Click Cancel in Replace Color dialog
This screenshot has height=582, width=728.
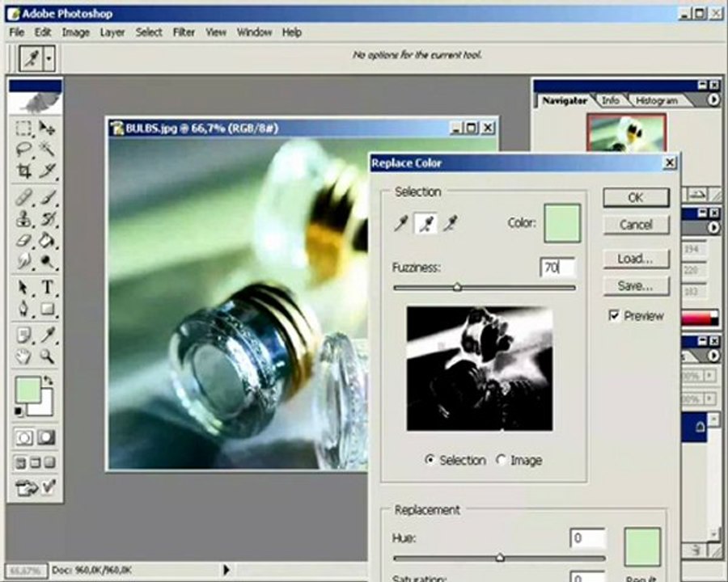(636, 225)
